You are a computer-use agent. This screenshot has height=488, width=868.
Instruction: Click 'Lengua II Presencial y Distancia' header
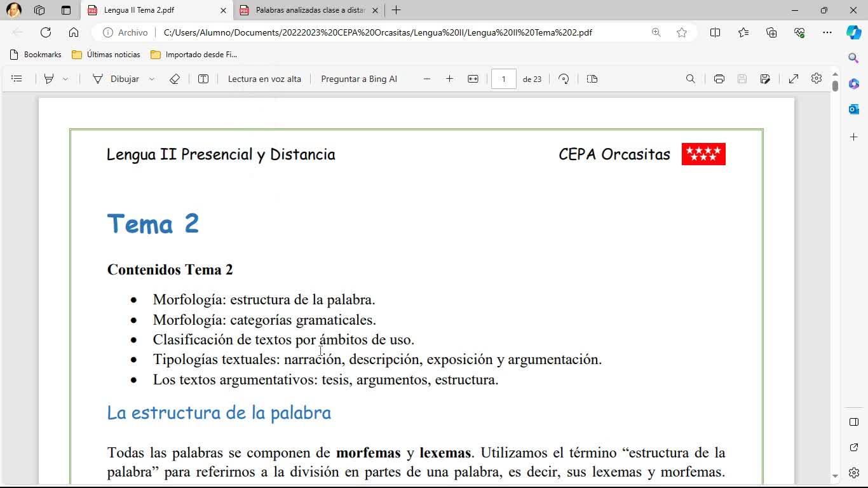coord(220,154)
